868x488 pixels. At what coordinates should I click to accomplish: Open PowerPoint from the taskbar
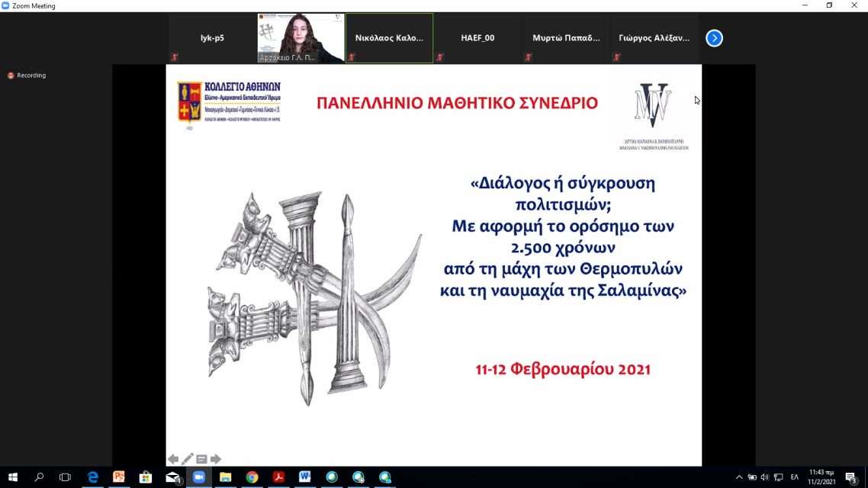click(118, 477)
